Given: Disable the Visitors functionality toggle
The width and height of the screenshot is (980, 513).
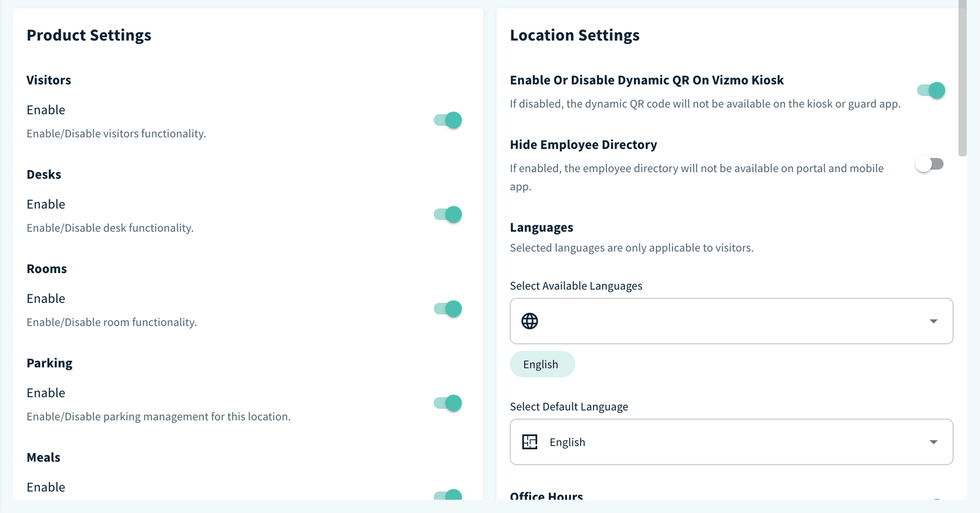Looking at the screenshot, I should tap(448, 120).
